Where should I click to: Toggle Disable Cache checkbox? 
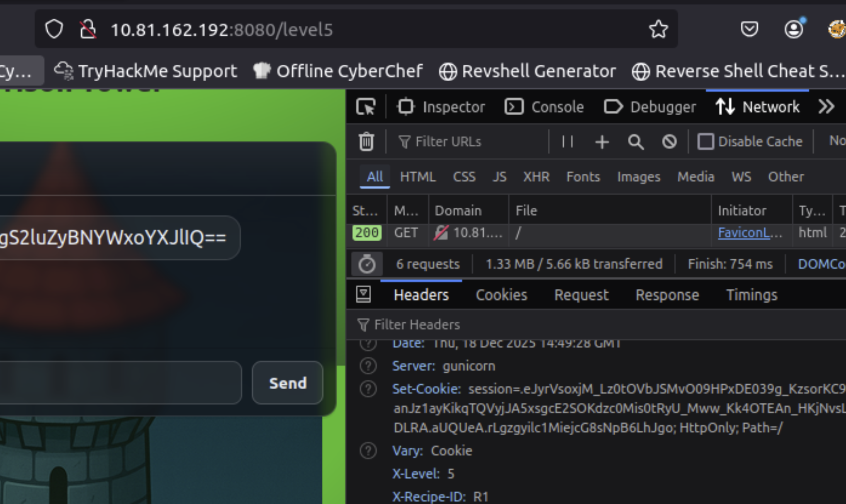(x=705, y=142)
